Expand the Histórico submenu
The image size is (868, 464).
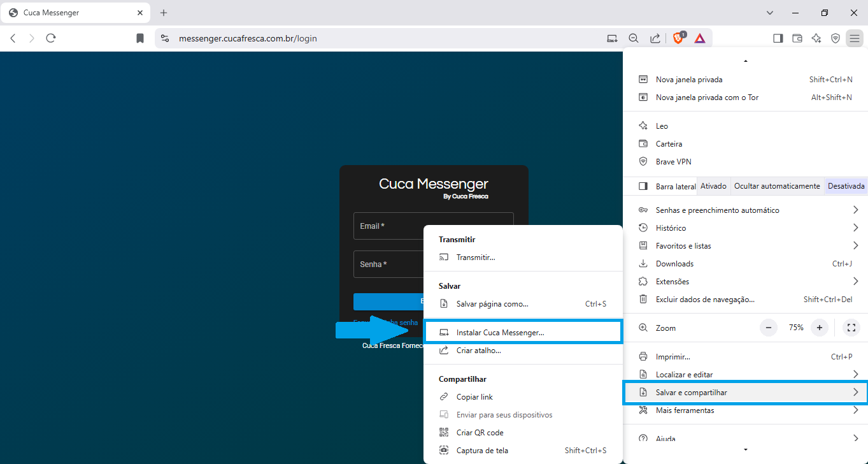745,228
